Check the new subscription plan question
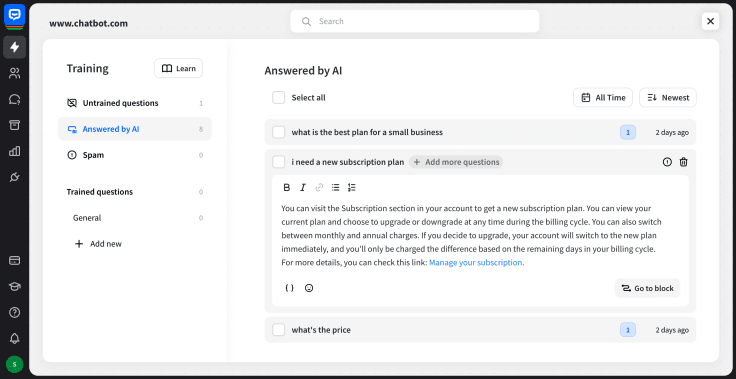736x379 pixels. point(279,162)
